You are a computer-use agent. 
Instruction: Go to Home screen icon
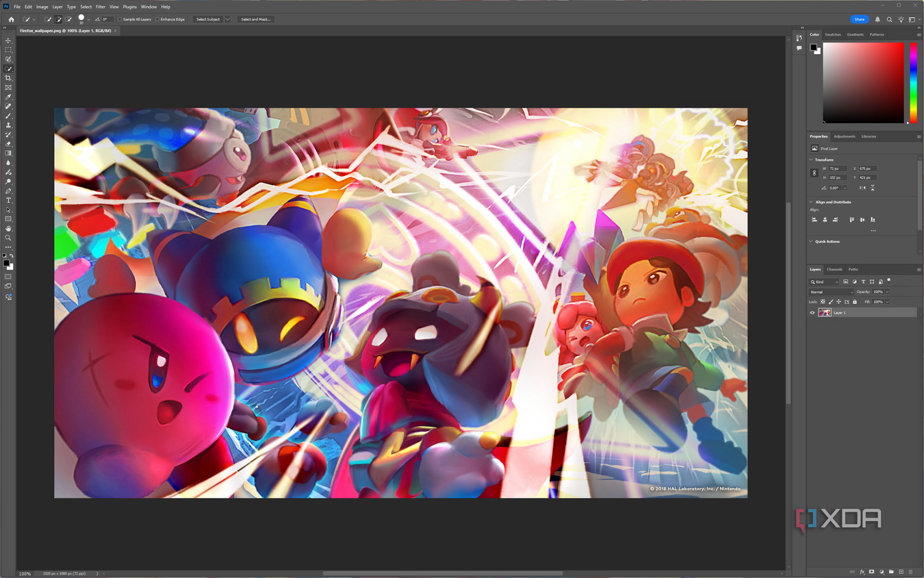click(11, 19)
